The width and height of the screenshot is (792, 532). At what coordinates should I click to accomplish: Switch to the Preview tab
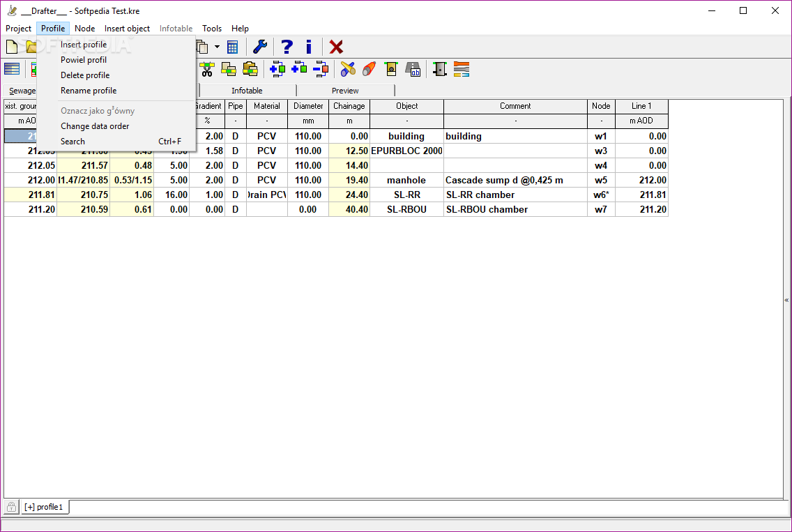click(x=346, y=91)
